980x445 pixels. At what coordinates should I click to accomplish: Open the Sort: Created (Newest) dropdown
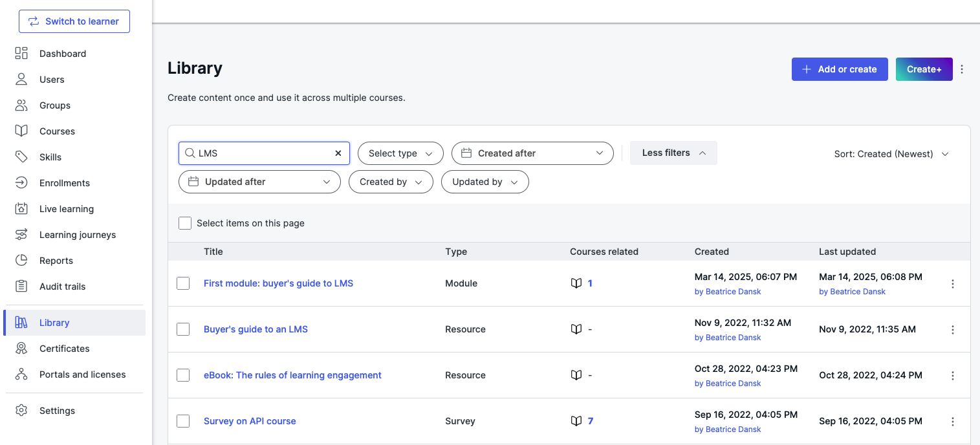(x=891, y=154)
